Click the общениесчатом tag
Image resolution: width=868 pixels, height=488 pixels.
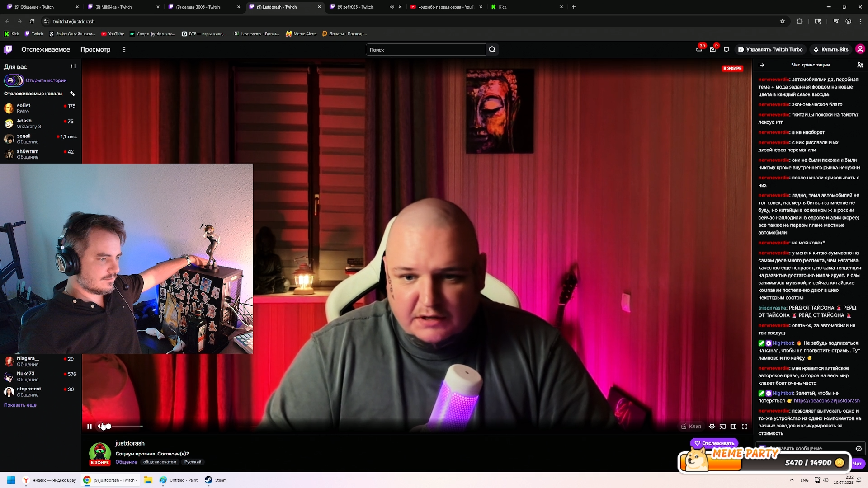click(160, 462)
